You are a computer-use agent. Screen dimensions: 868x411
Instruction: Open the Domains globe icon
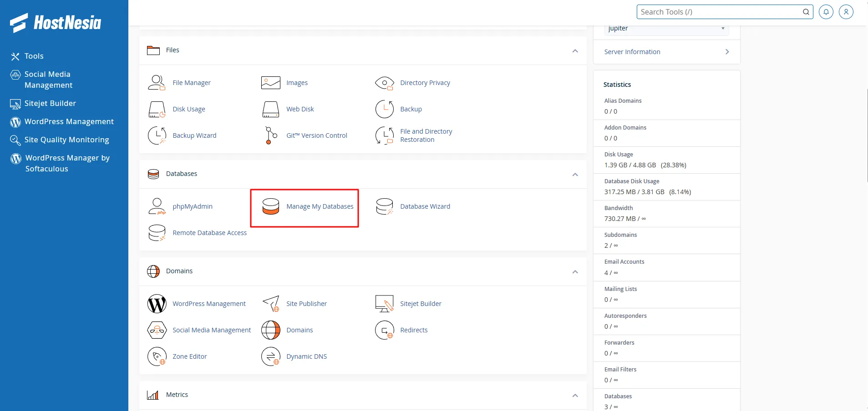(270, 330)
